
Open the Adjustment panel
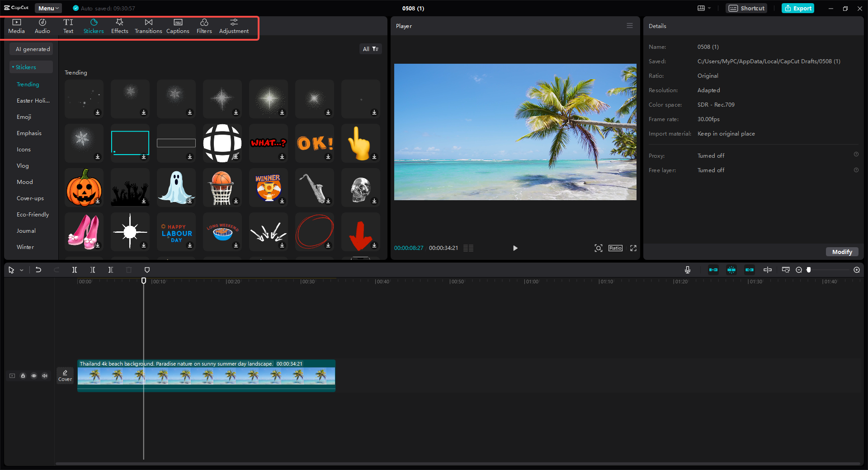[x=234, y=26]
